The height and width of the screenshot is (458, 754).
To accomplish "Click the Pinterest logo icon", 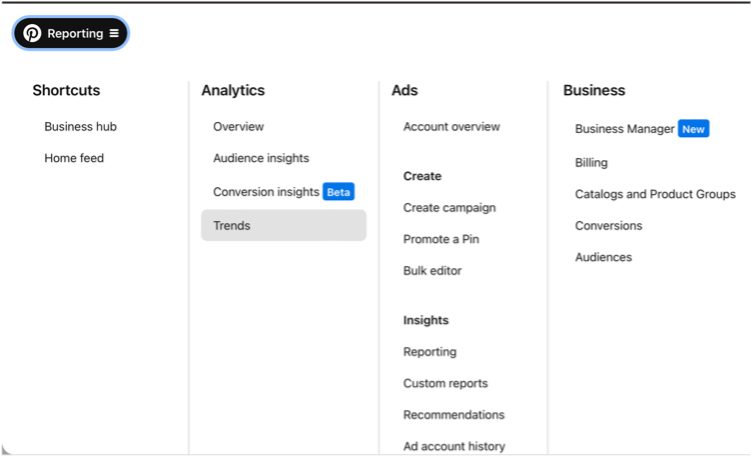I will tap(32, 33).
